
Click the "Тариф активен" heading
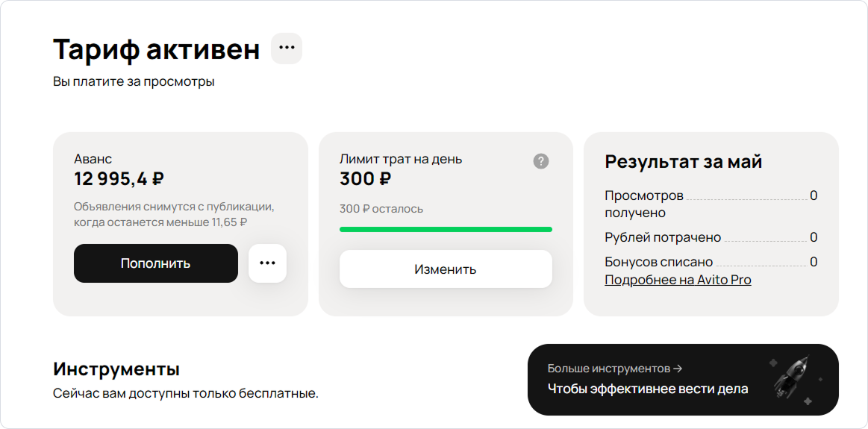click(157, 49)
